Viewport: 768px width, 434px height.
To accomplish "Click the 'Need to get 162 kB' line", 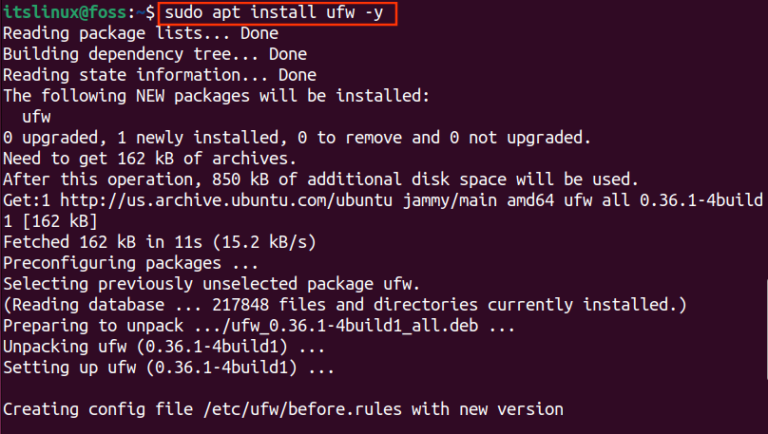I will click(149, 159).
